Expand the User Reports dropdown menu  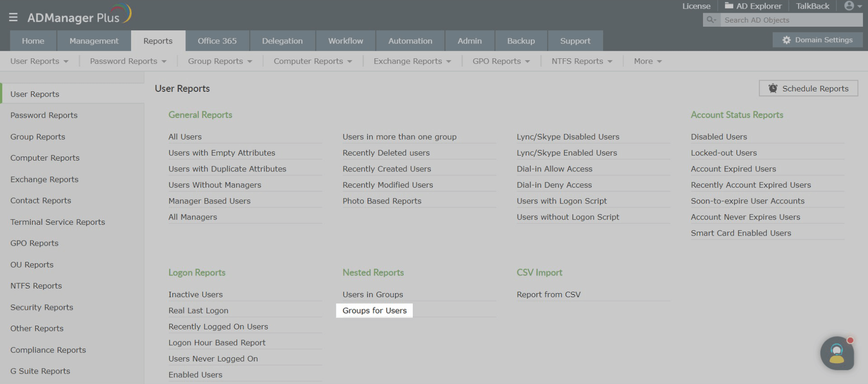pyautogui.click(x=39, y=61)
